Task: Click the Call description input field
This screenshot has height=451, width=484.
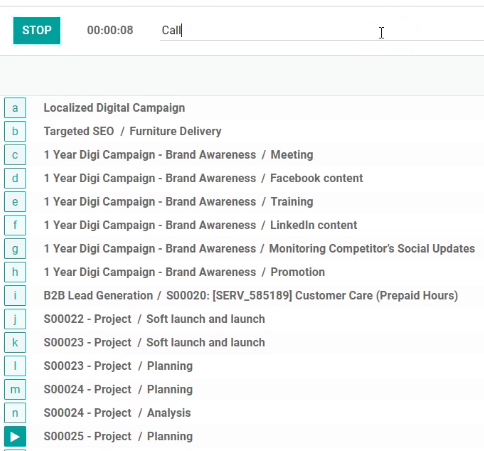Action: (x=322, y=31)
